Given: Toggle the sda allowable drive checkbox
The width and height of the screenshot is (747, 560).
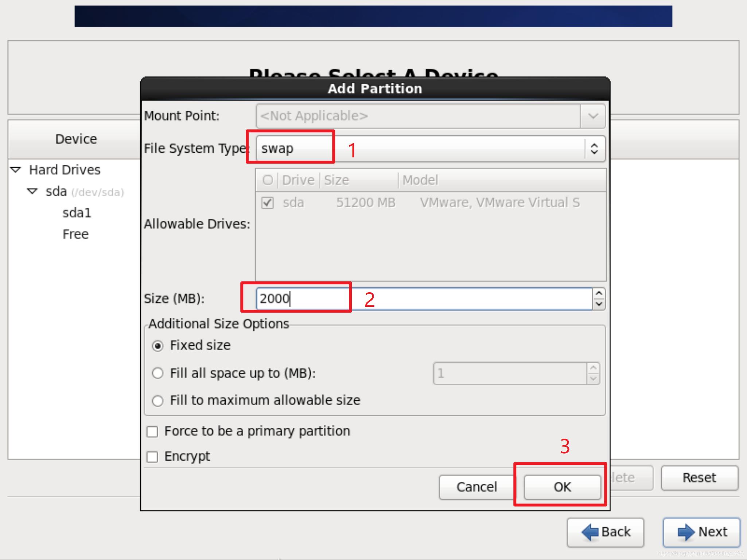Looking at the screenshot, I should coord(268,203).
